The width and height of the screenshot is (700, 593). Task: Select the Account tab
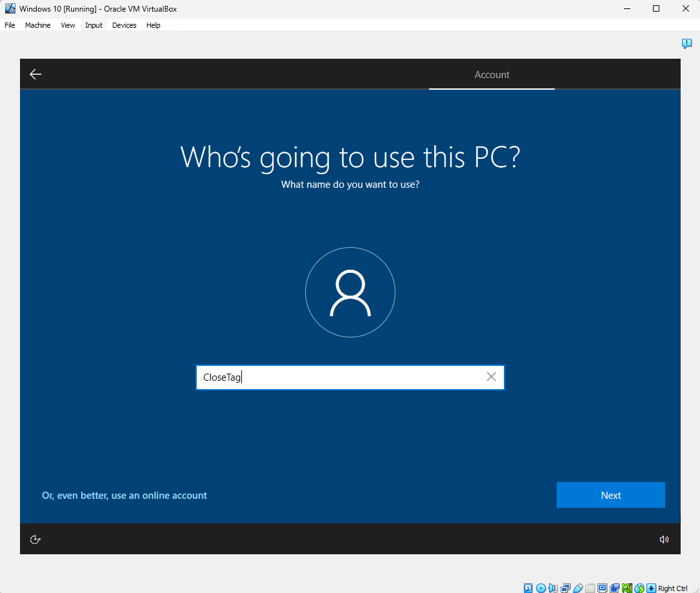click(x=492, y=75)
